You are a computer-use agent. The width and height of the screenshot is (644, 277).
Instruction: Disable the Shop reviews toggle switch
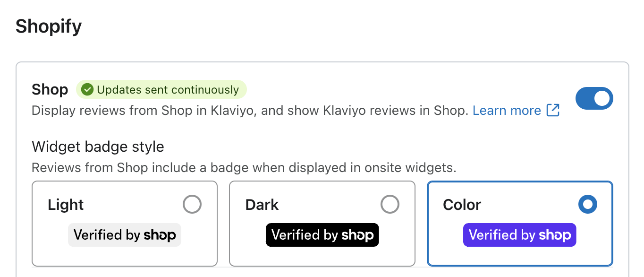tap(594, 98)
